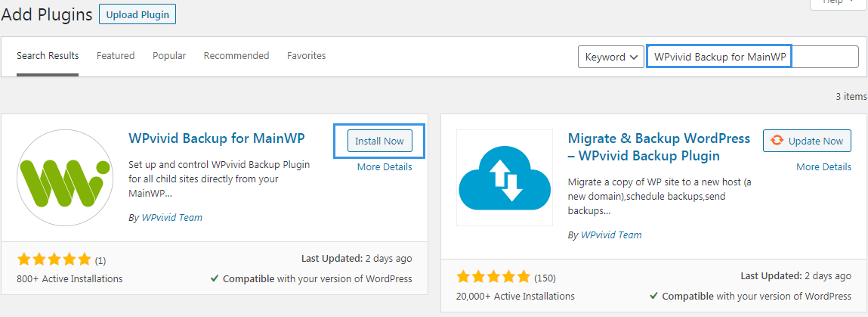Click the Compatible checkmark text on Migrate card
The height and width of the screenshot is (317, 868).
click(751, 296)
